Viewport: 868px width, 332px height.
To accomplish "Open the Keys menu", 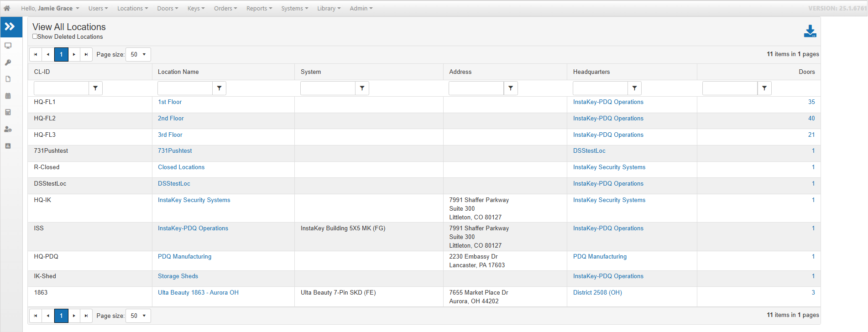I will tap(196, 8).
